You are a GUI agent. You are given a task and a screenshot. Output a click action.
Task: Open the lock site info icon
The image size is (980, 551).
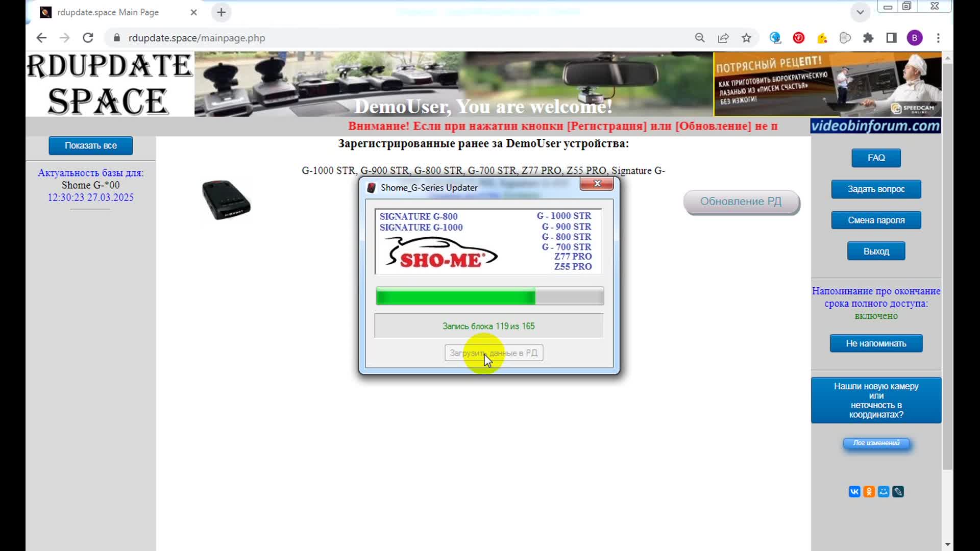click(116, 38)
